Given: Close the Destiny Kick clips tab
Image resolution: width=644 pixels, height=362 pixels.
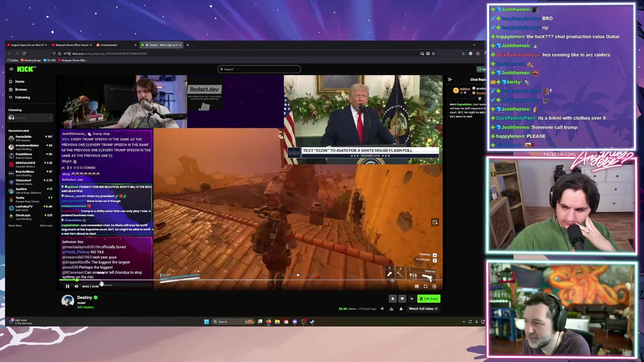Looking at the screenshot, I should (180, 45).
